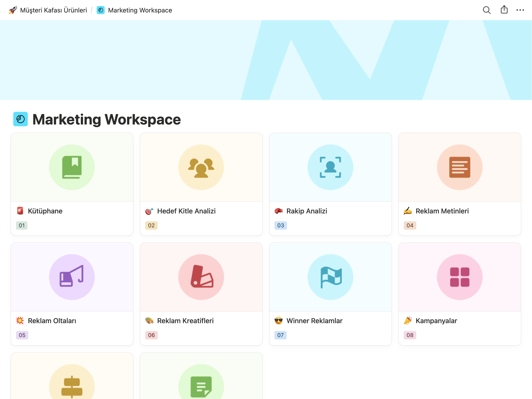This screenshot has width=532, height=399.
Task: Click the green book icon on Kütüphane card
Action: [x=72, y=167]
